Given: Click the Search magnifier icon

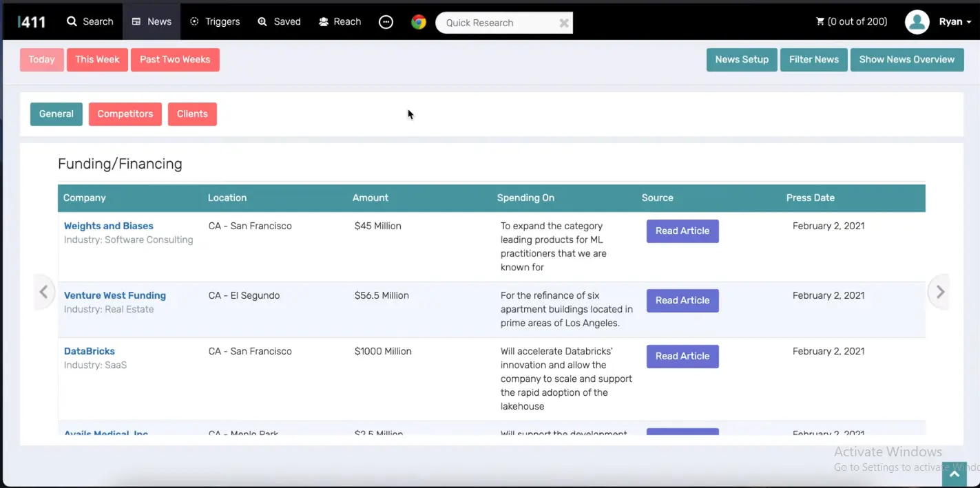Looking at the screenshot, I should (72, 21).
